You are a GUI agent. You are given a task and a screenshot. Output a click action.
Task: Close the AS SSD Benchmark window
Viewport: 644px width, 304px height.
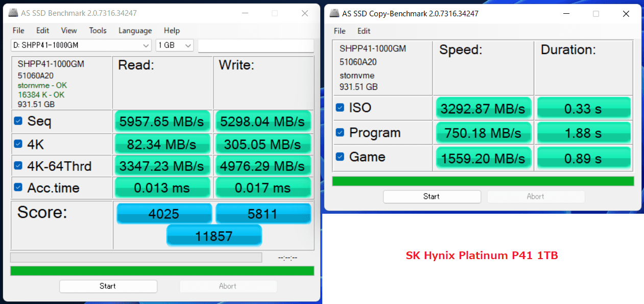pos(305,13)
